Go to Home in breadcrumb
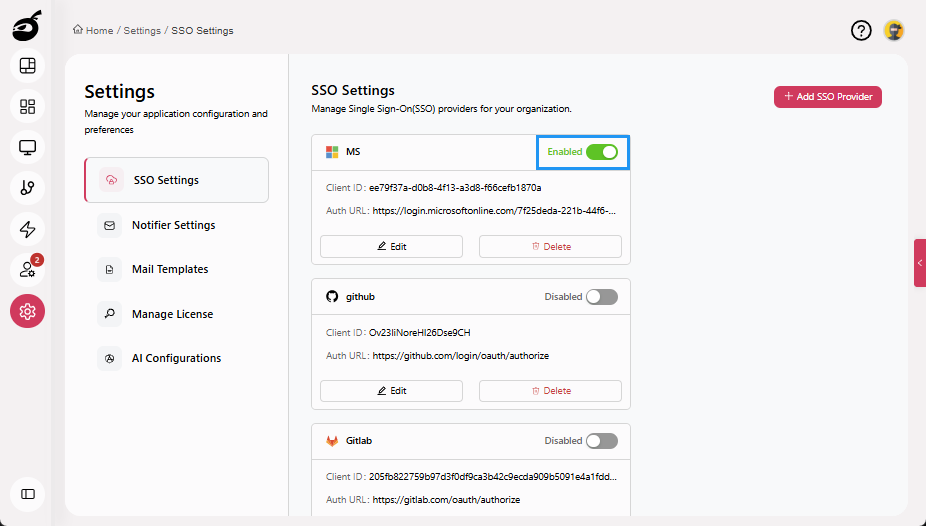Viewport: 926px width, 526px height. pos(99,31)
